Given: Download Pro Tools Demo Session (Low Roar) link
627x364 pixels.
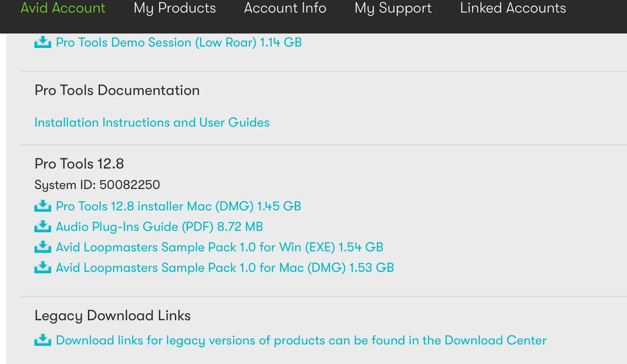Looking at the screenshot, I should pyautogui.click(x=179, y=43).
